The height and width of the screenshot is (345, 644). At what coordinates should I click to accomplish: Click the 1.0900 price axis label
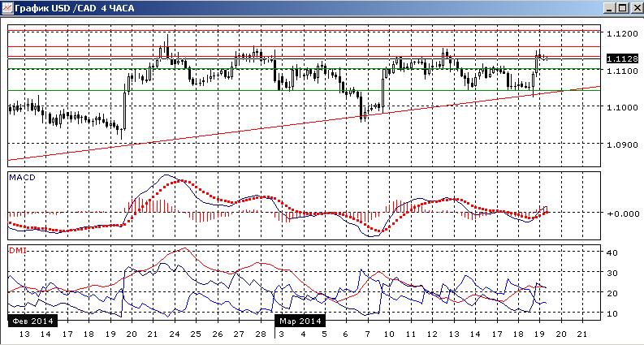point(623,144)
